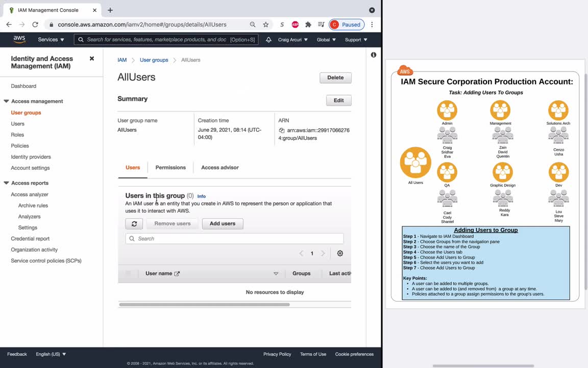Open Policies in the navigation pane
The width and height of the screenshot is (588, 368).
pyautogui.click(x=20, y=146)
